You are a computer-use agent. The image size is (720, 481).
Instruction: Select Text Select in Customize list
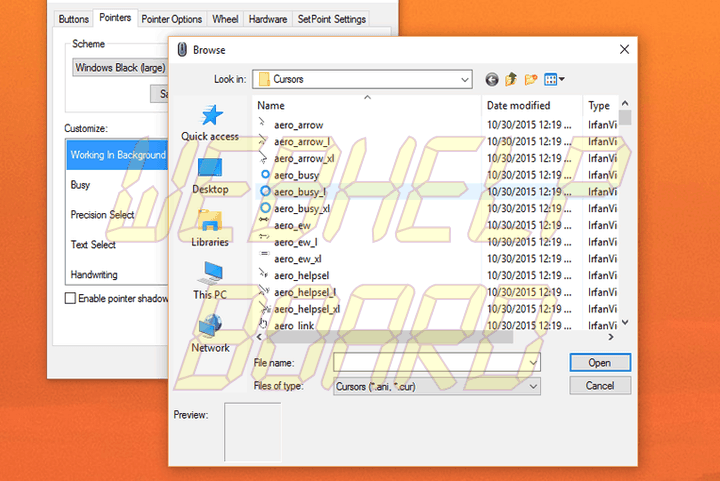click(118, 245)
